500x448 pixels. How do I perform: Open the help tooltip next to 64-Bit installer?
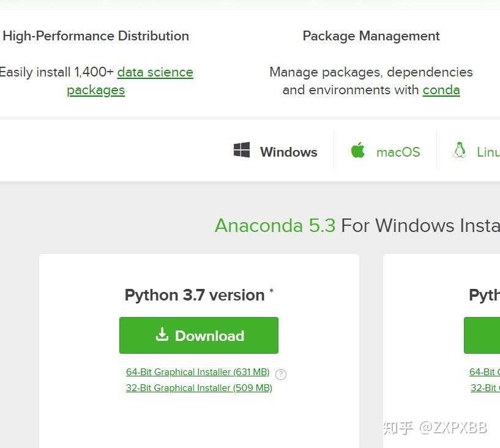(280, 374)
